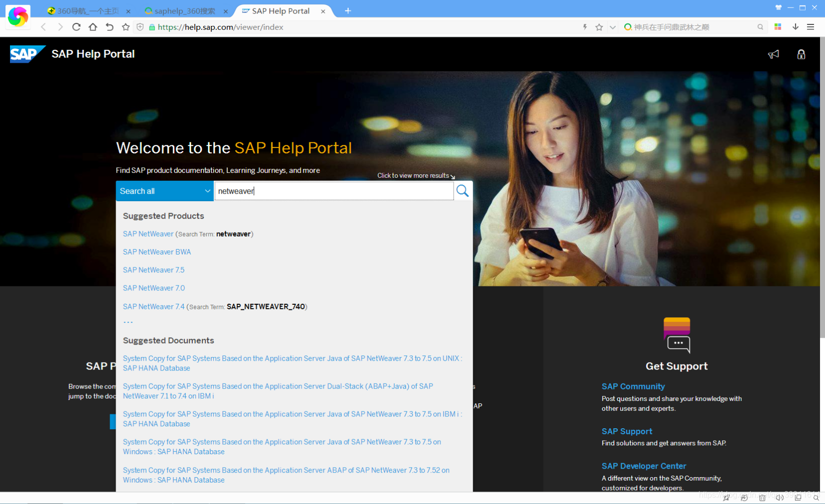
Task: Open SAP NetWeaver 7.0 suggestion
Action: coord(154,288)
